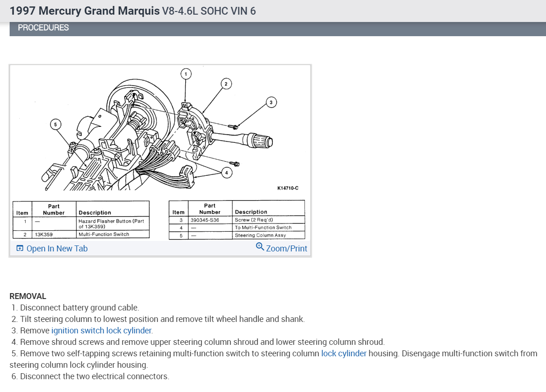
Task: Click 'Tilt steering column to lowest position' step
Action: (x=162, y=319)
